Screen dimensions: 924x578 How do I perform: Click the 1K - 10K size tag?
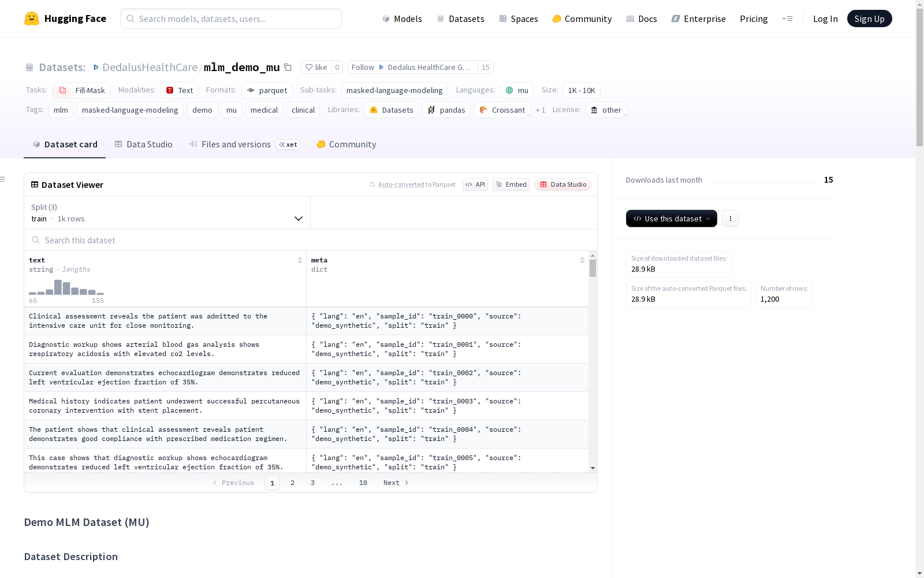click(x=582, y=90)
